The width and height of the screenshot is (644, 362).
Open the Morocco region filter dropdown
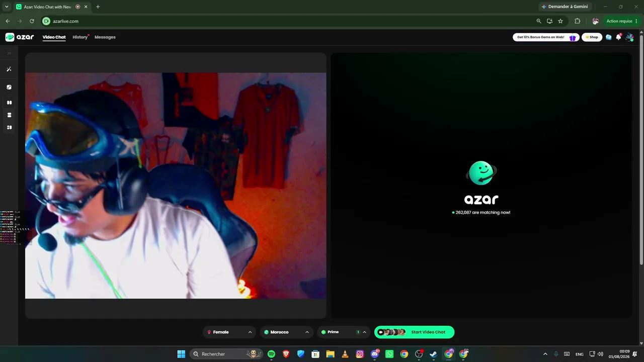[x=286, y=332]
